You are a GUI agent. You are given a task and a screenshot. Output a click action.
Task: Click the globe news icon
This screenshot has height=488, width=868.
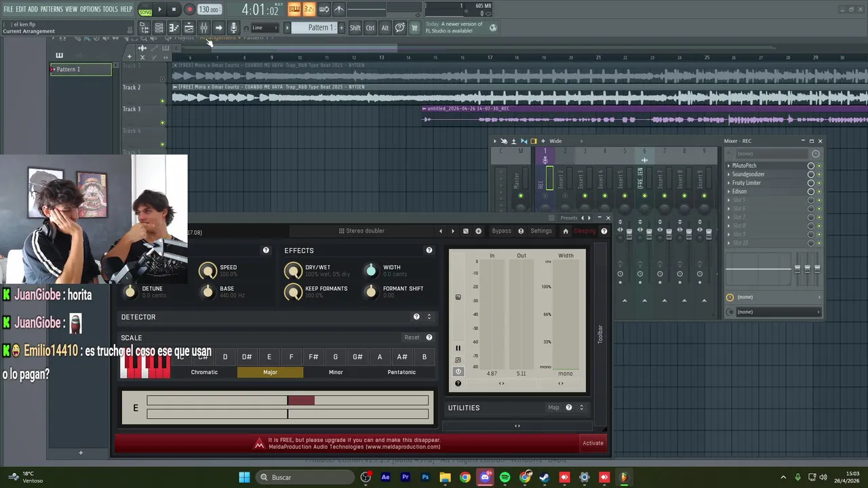click(493, 28)
